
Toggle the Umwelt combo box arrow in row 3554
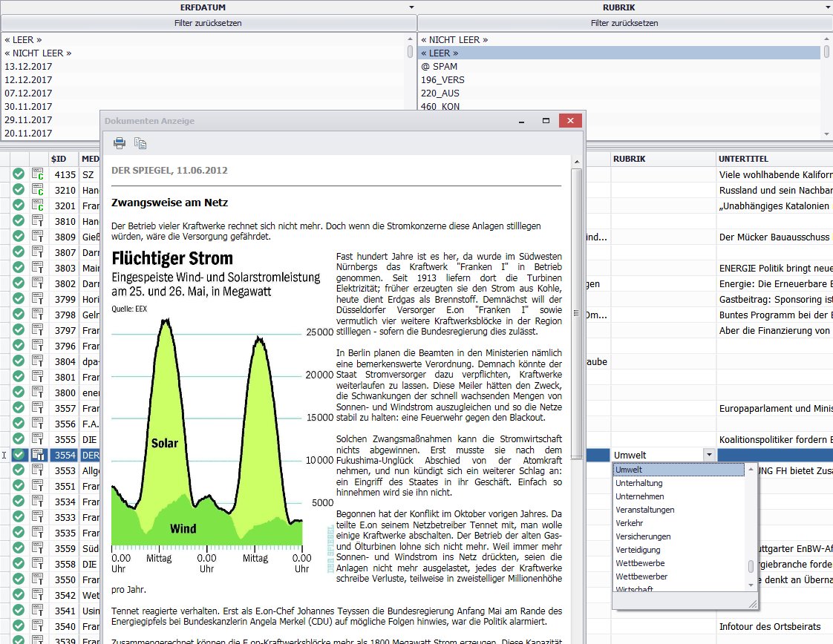pyautogui.click(x=709, y=455)
